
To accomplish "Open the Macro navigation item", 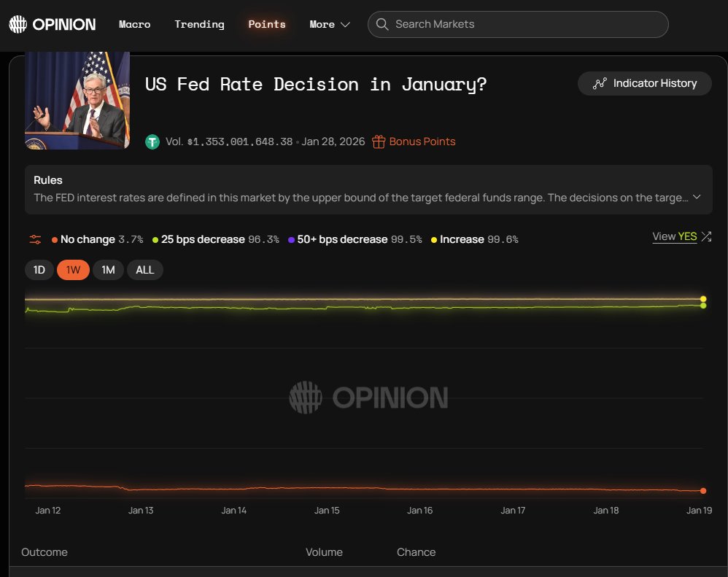I will click(x=135, y=24).
